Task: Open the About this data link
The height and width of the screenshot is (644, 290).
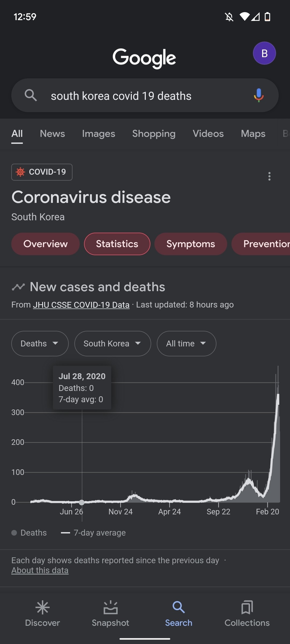Action: tap(40, 570)
